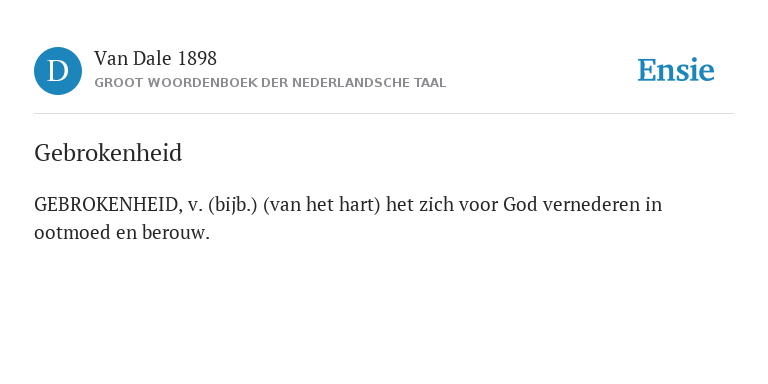
Task: Click the word ootmoed on the second line
Action: point(72,233)
